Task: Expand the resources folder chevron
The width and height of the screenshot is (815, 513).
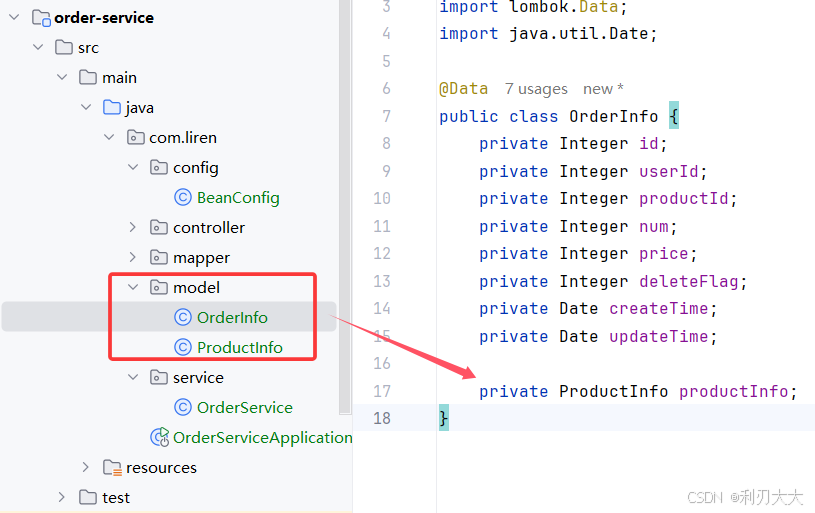Action: (86, 467)
